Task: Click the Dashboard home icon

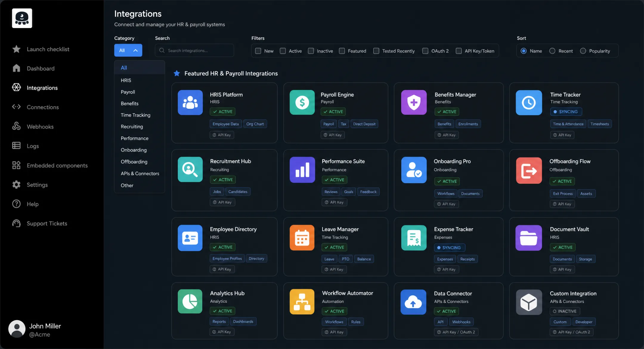Action: coord(16,68)
